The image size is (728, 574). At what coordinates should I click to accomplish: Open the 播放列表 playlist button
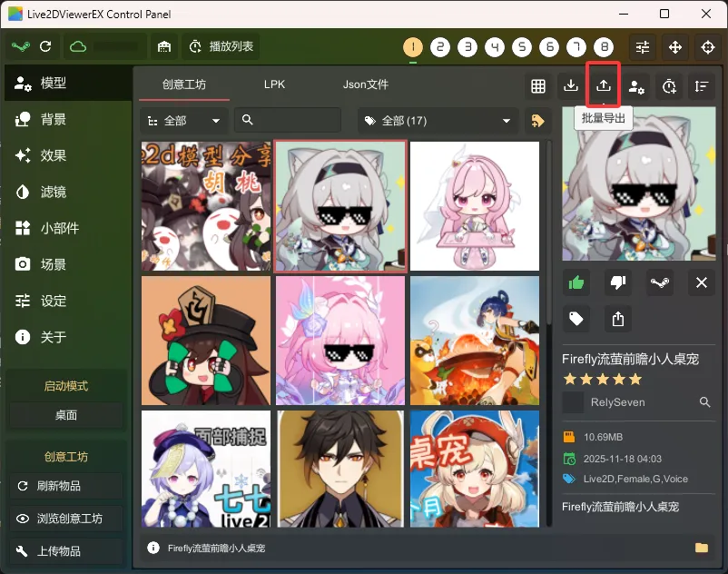(221, 46)
